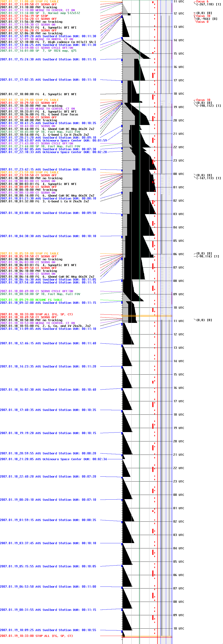This screenshot has height=644, width=223.
Task: Click the FG 15, G band fine focus entry
Action: (x=39, y=115)
